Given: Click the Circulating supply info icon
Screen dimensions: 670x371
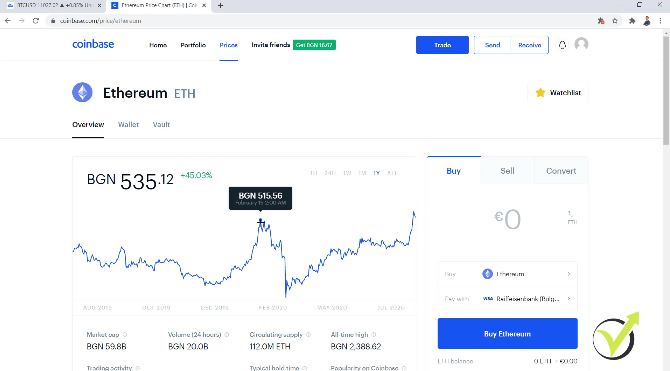Looking at the screenshot, I should [x=309, y=335].
